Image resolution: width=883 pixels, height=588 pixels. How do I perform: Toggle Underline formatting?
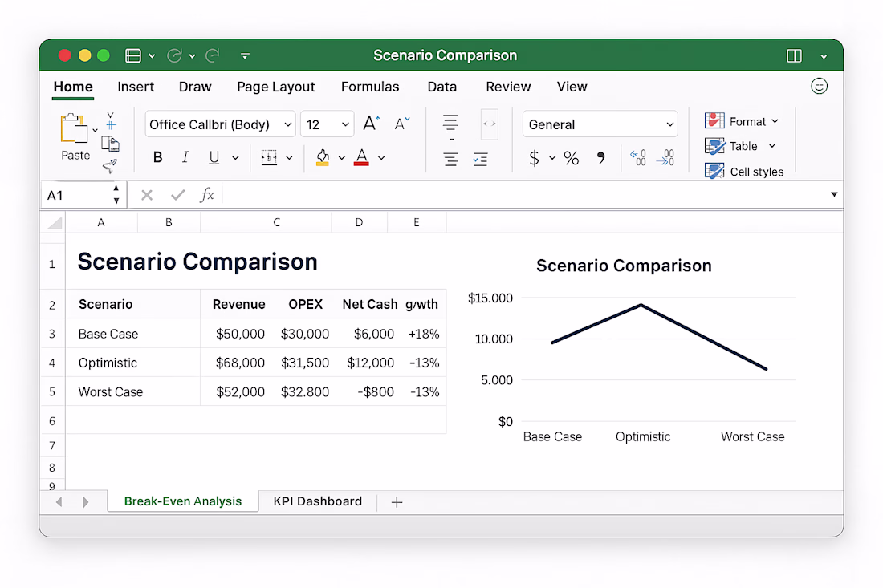[x=214, y=157]
